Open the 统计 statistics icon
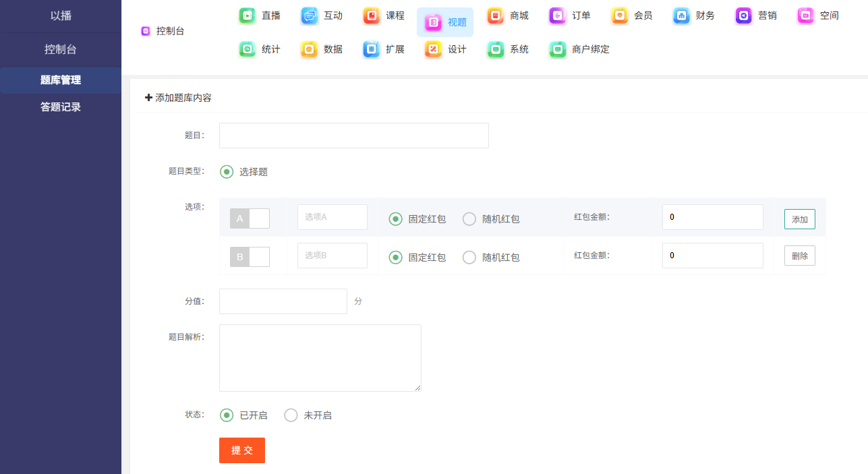868x474 pixels. click(x=248, y=49)
